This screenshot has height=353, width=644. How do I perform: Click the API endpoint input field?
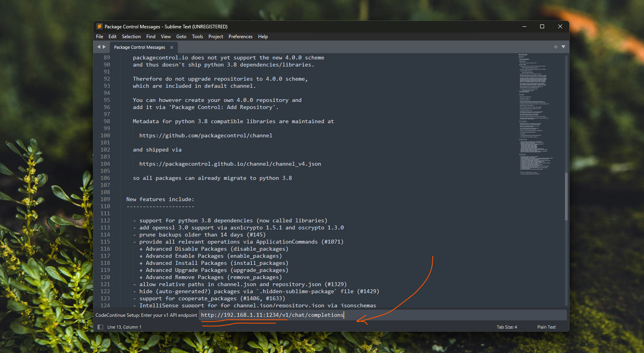coord(382,315)
